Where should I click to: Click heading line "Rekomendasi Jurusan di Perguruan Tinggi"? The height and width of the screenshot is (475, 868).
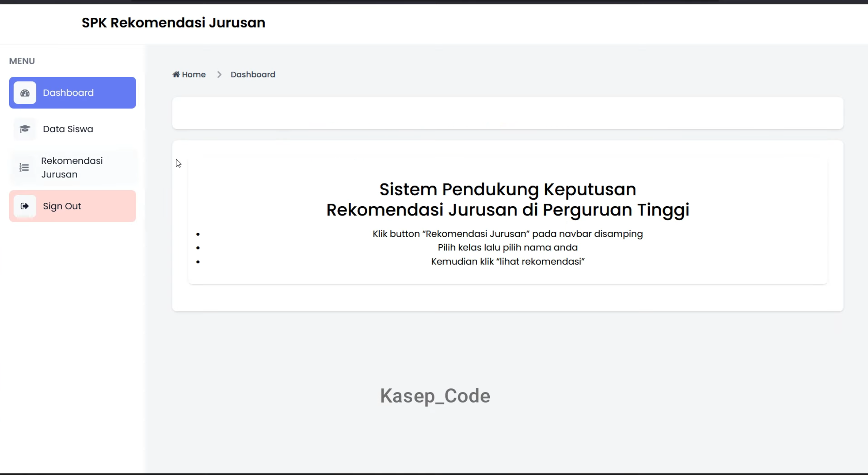[x=508, y=210]
